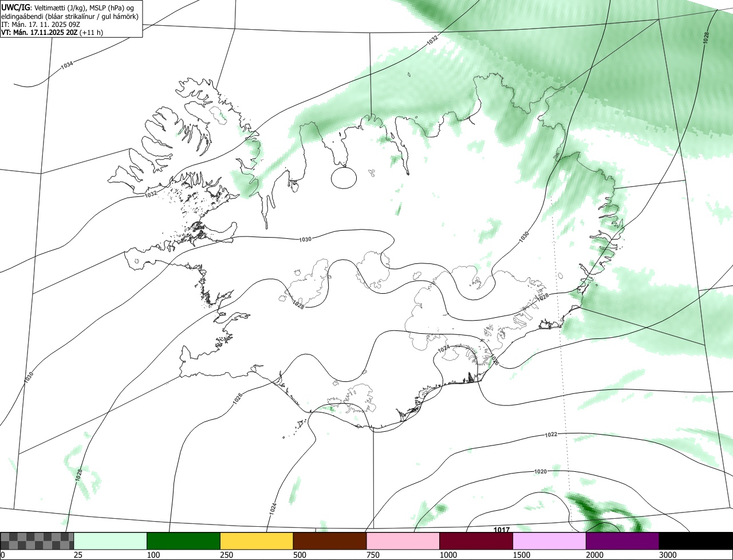
Task: Click the yellow 250–500 legend swatch
Action: [257, 541]
